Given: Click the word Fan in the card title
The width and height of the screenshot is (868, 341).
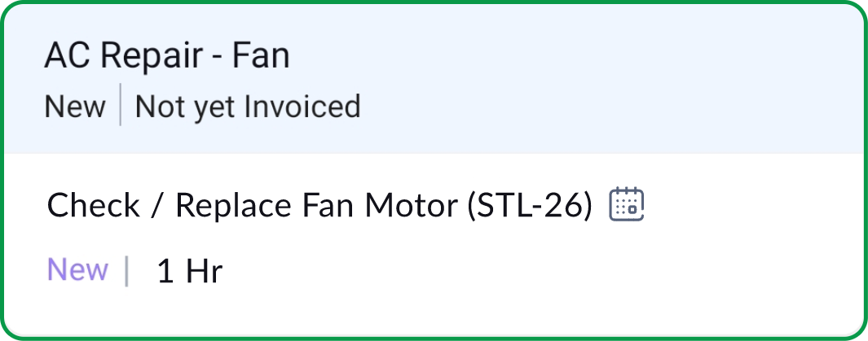Looking at the screenshot, I should [x=261, y=56].
